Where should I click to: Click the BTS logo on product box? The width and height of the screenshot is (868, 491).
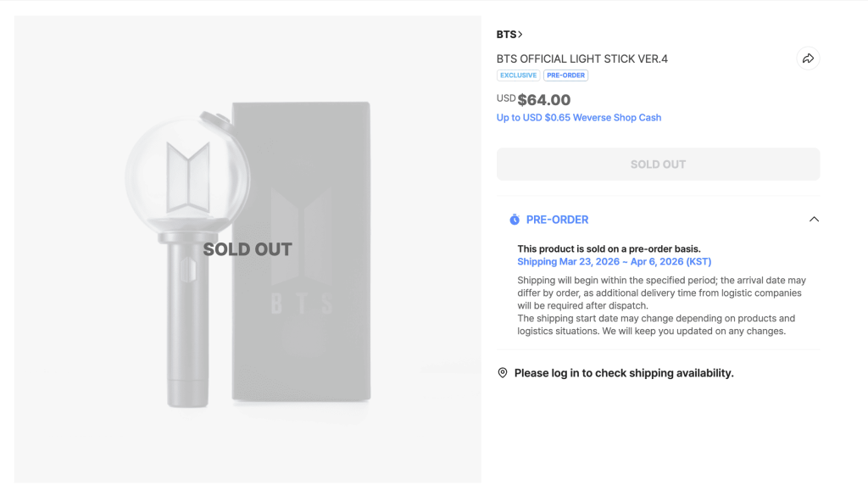pos(301,226)
